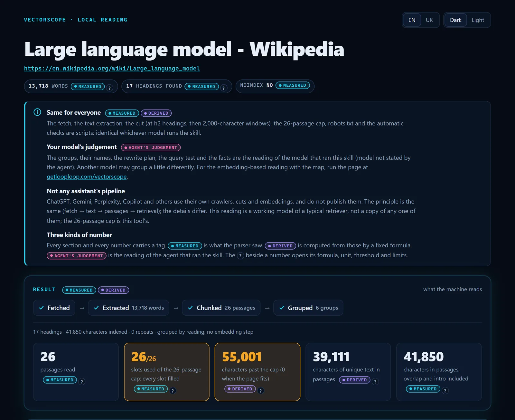
Task: Open help icon on the 26/26 slots card
Action: [x=173, y=391]
